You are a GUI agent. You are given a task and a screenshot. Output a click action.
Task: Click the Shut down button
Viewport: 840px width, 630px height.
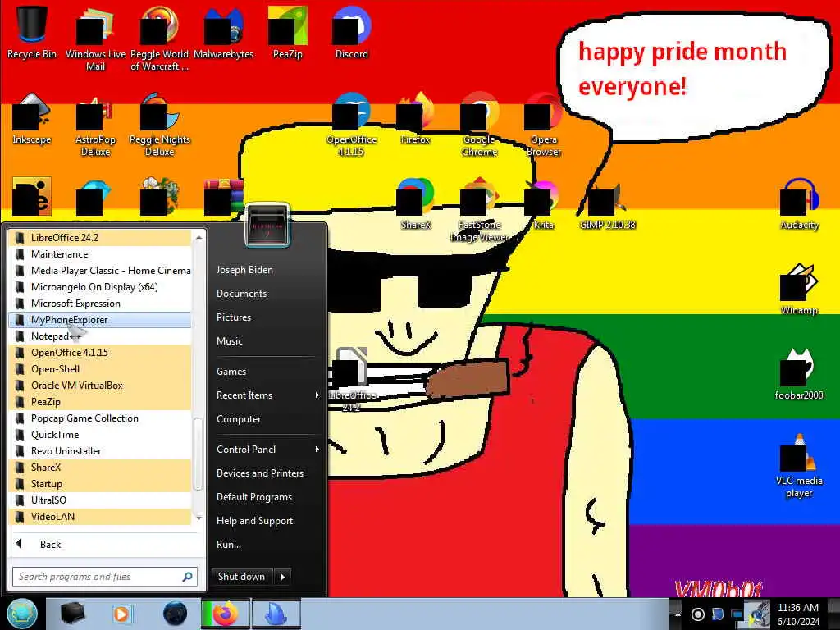tap(242, 577)
